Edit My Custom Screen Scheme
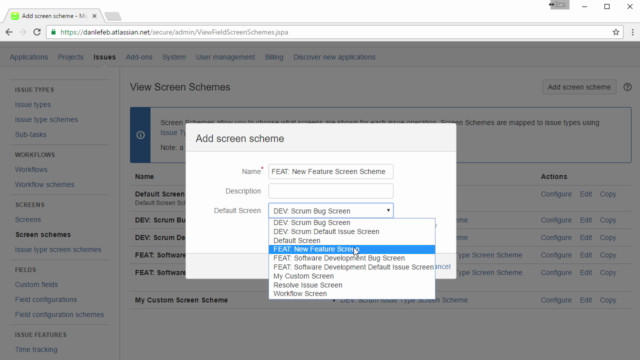 pyautogui.click(x=586, y=300)
